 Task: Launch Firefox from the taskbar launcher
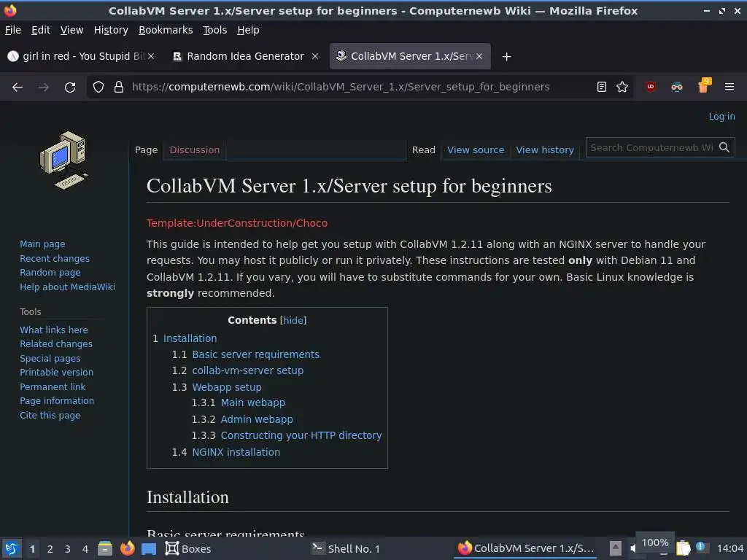pyautogui.click(x=127, y=548)
